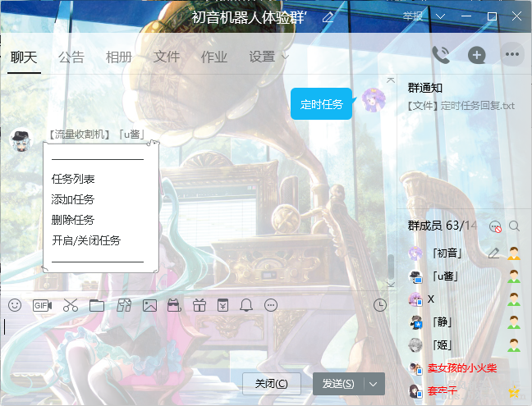Viewport: 532px width, 406px height.
Task: Jump to bottom of chat arrow
Action: coord(391,284)
